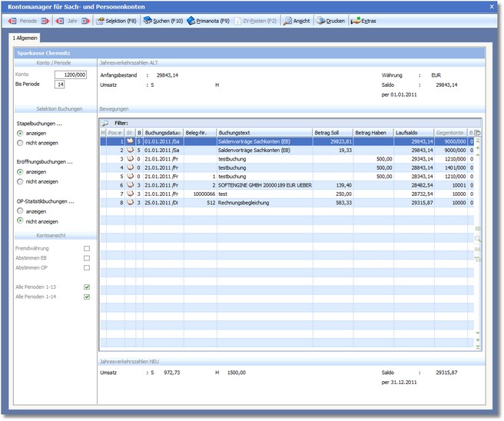Open Suchen (F10) search tool
Image resolution: width=504 pixels, height=421 pixels.
(163, 21)
